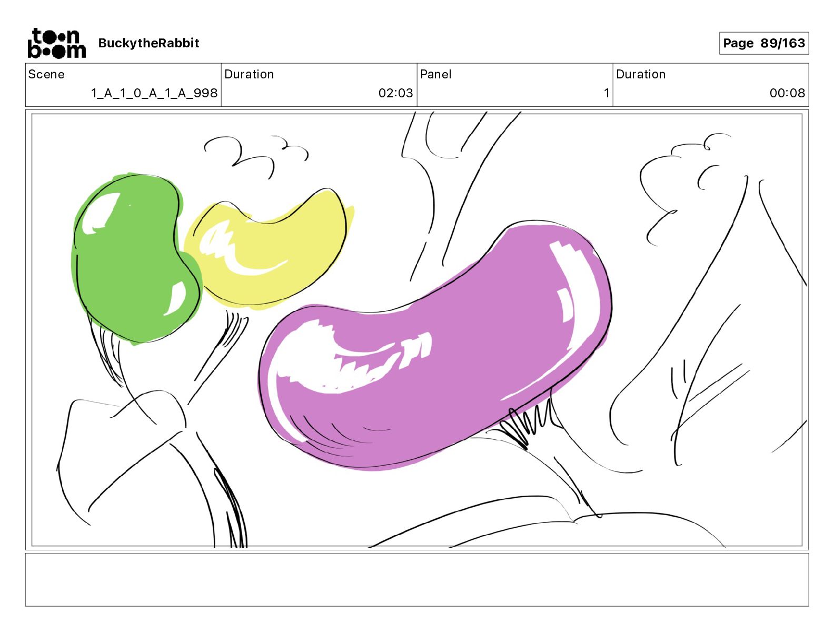Click the empty notes box below panel

pyautogui.click(x=417, y=579)
